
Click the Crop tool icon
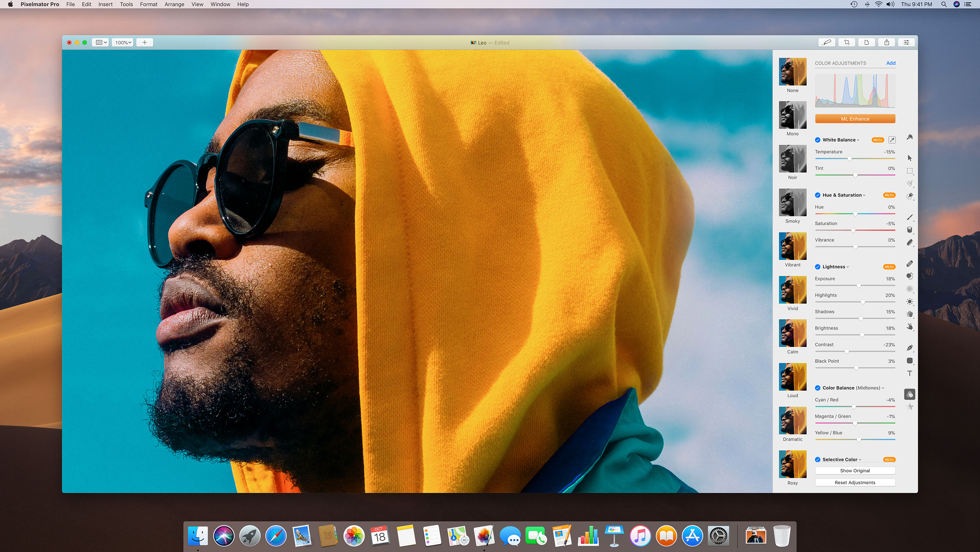(x=847, y=42)
